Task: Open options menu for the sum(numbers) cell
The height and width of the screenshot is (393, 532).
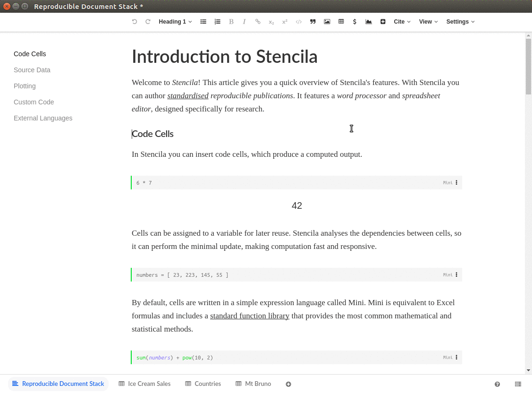Action: point(456,358)
